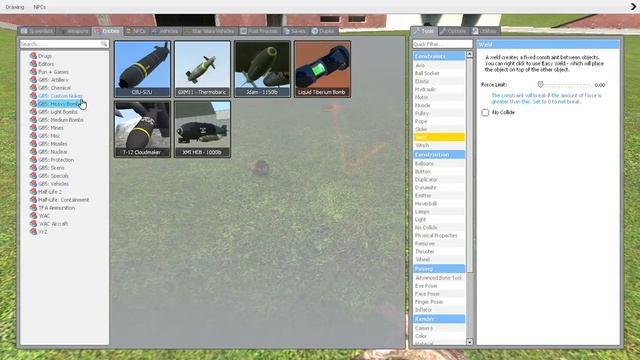Click the icon next to WAC Aircraft
This screenshot has height=360, width=640.
pyautogui.click(x=33, y=224)
